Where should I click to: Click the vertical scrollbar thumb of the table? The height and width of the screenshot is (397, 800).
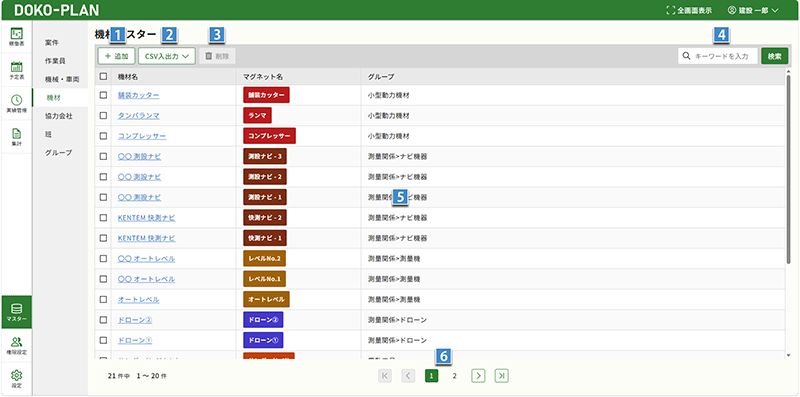point(788,170)
